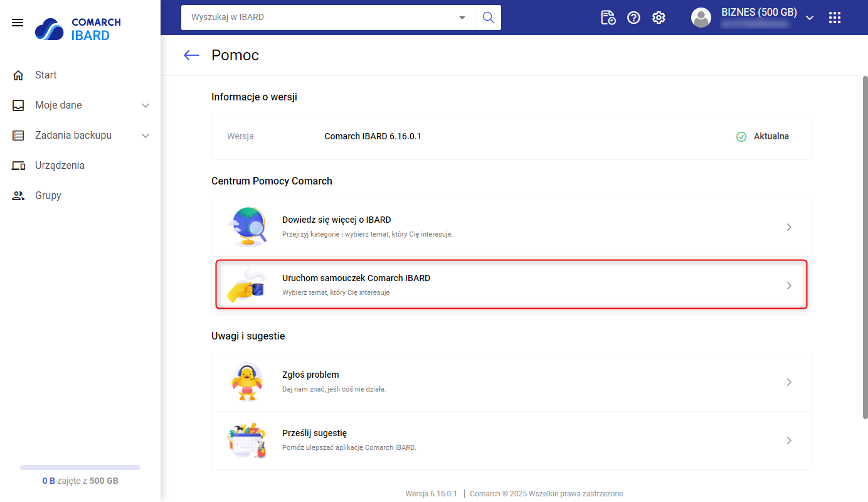Click the user avatar icon

701,18
